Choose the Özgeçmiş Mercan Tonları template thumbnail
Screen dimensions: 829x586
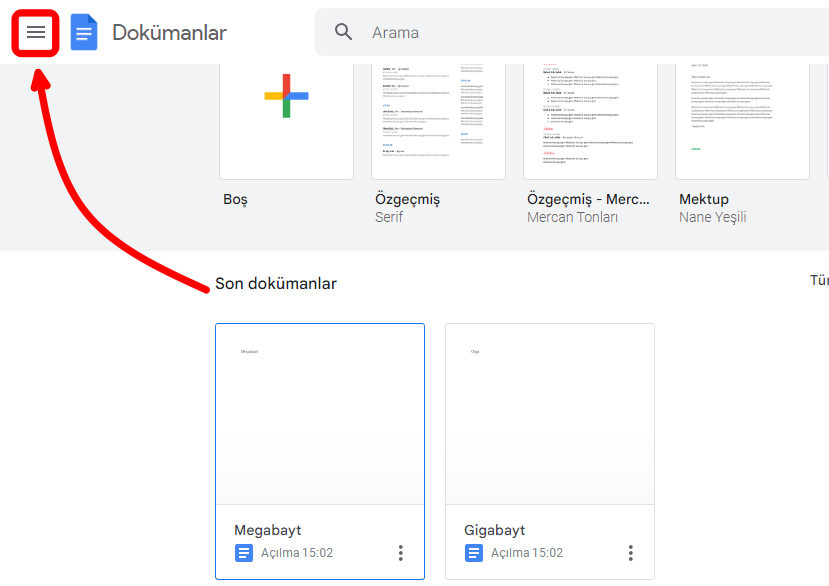click(x=590, y=120)
